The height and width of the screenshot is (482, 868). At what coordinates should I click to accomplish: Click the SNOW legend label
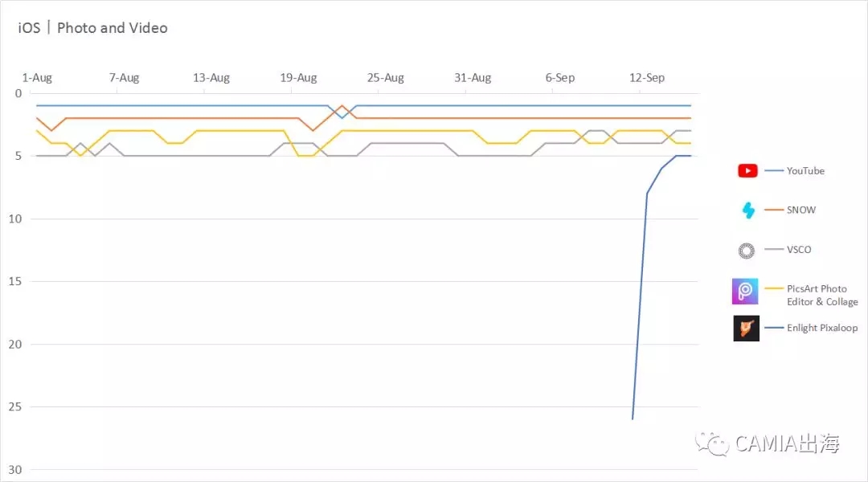(801, 210)
